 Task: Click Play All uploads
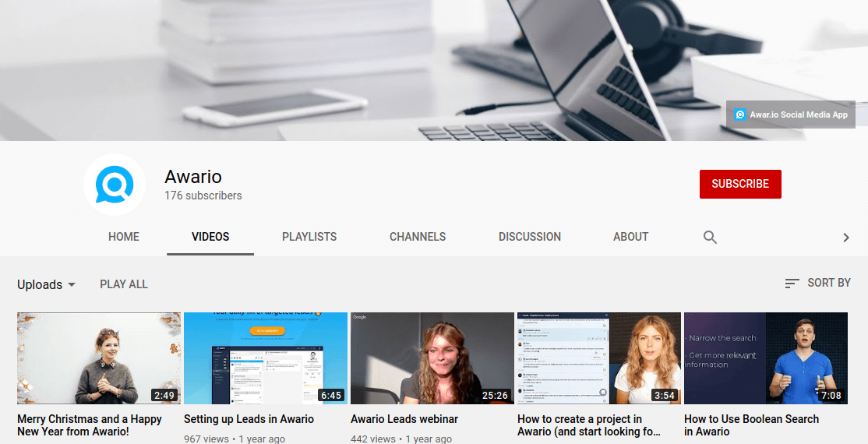coord(123,284)
